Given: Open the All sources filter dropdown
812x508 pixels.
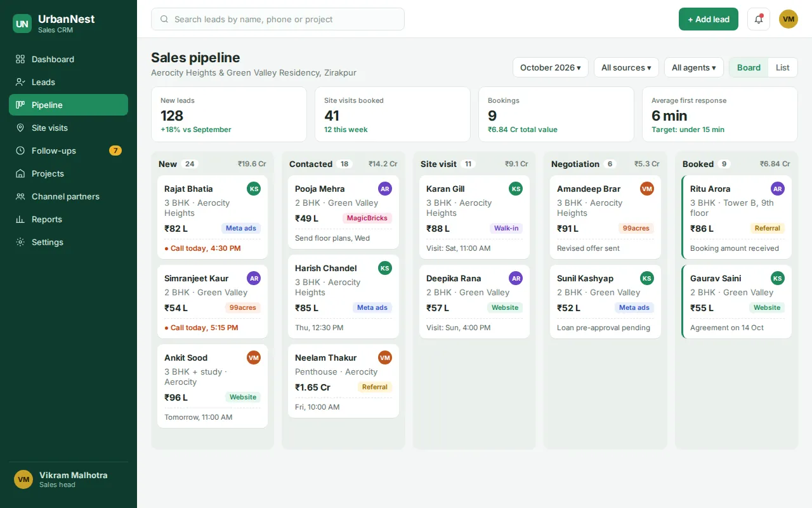Looking at the screenshot, I should coord(626,67).
